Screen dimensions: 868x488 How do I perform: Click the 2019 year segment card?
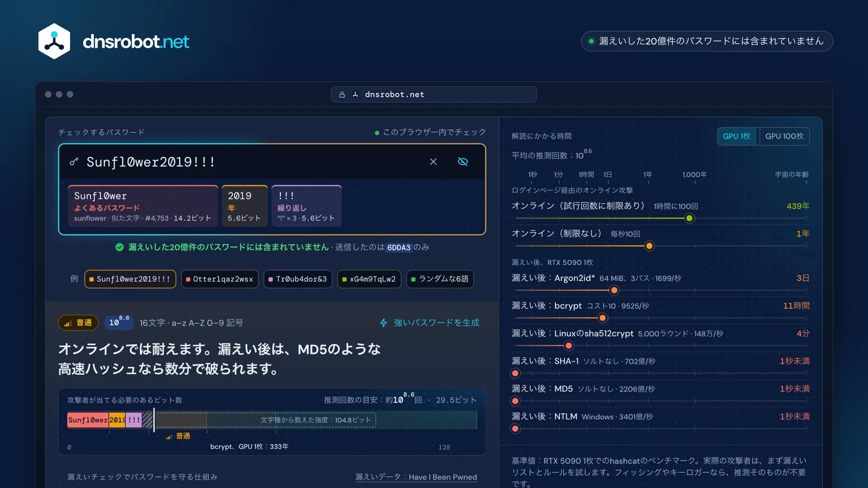pos(245,206)
